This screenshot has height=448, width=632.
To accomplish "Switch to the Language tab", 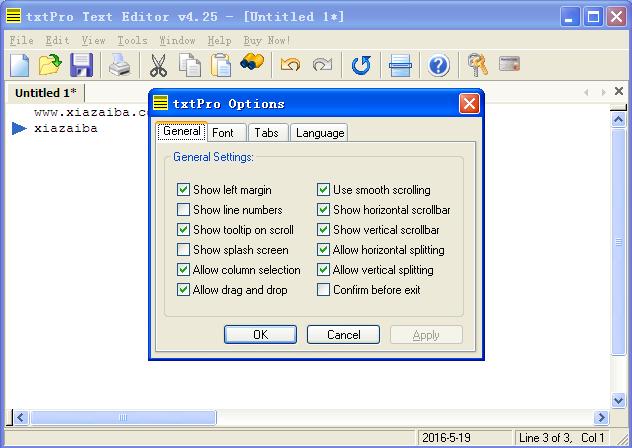I will point(319,133).
